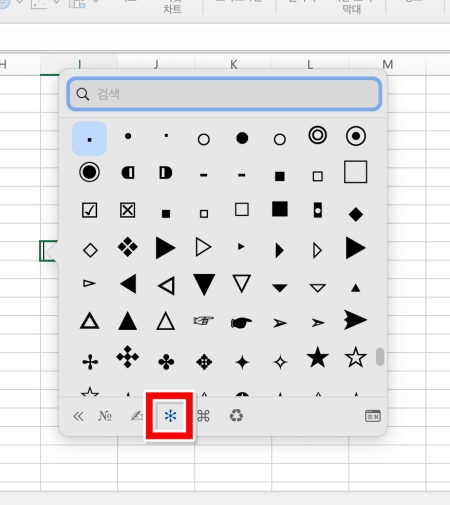Select column M header
This screenshot has width=450, height=505.
coord(387,64)
